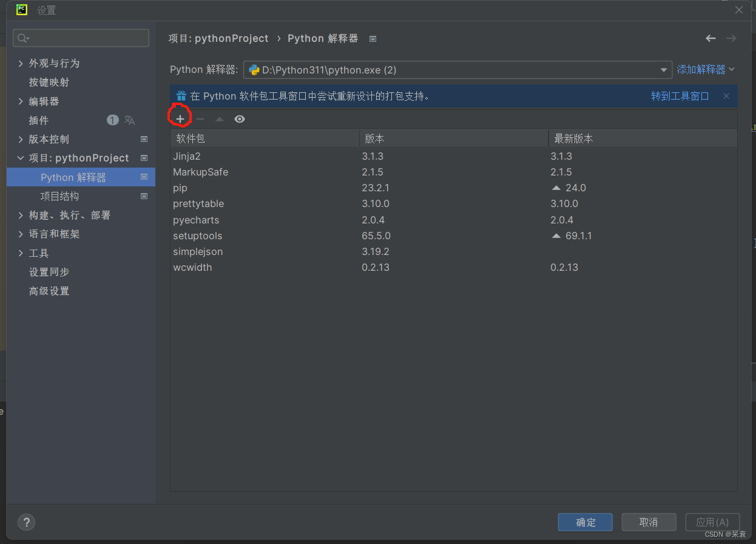
Task: Select the MarkupSafe package row
Action: pos(454,172)
